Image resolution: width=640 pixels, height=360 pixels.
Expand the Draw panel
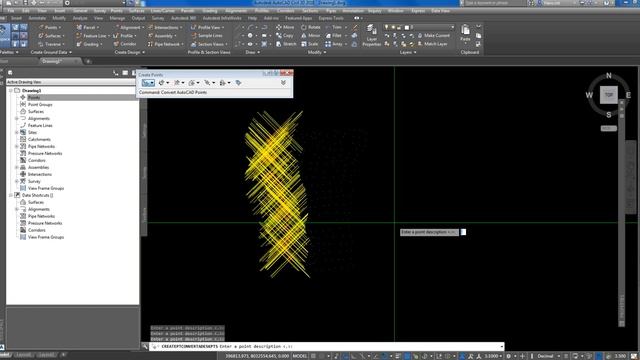tap(253, 52)
